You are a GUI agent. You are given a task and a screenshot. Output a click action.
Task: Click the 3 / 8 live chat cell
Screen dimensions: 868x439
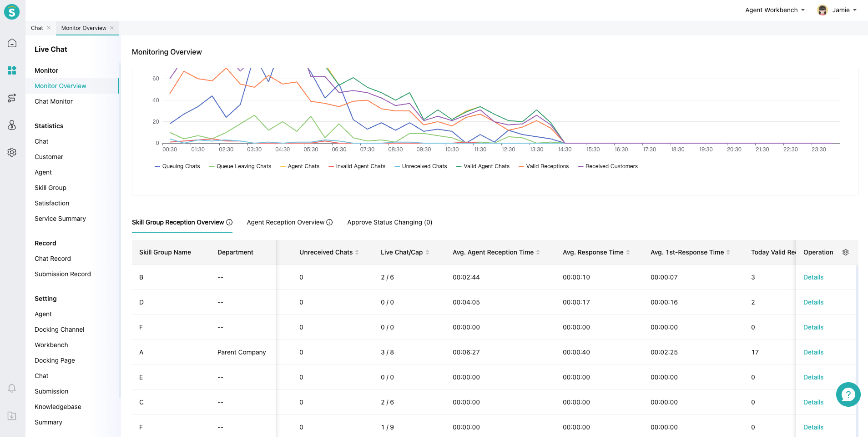387,352
